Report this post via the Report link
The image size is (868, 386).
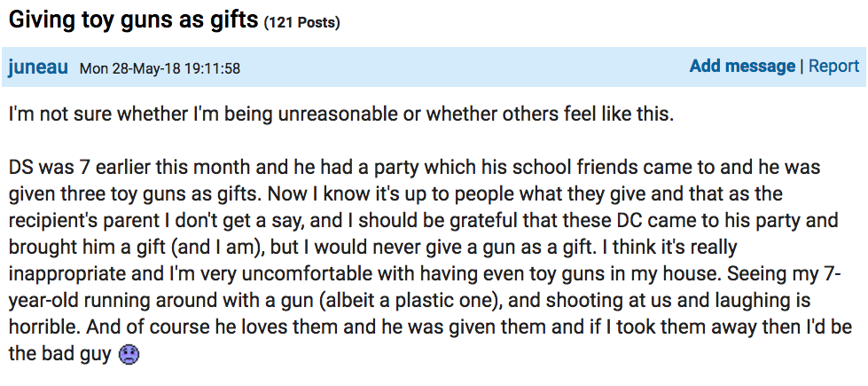pos(833,67)
